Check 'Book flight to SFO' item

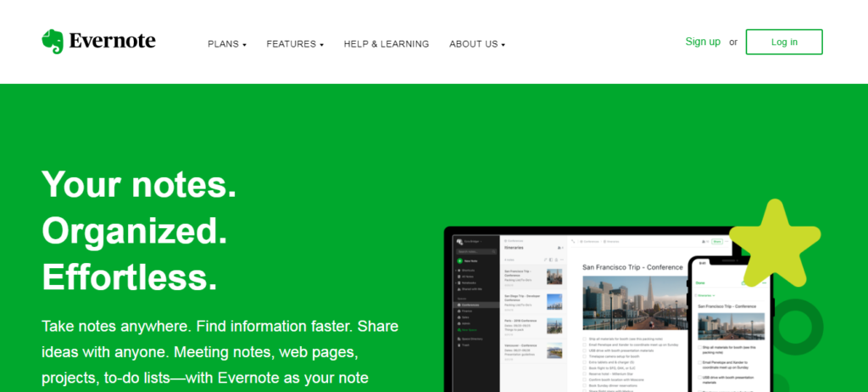point(585,368)
